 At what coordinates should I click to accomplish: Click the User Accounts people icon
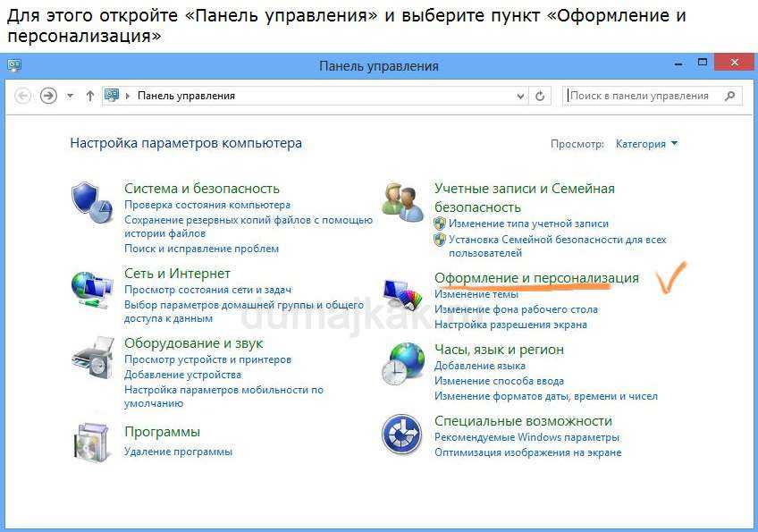point(402,202)
